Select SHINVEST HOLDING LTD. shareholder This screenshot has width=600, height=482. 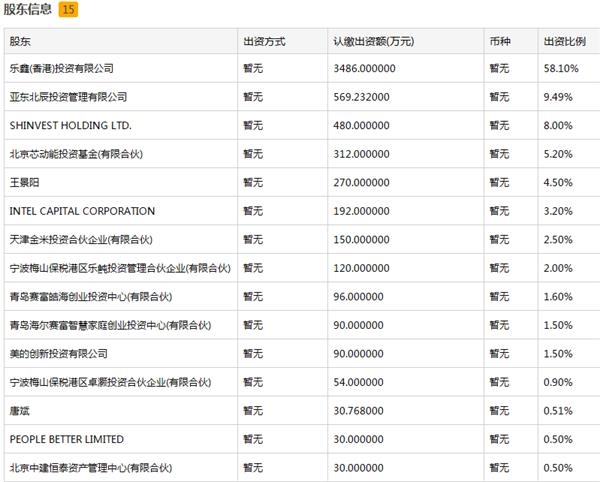pyautogui.click(x=70, y=126)
